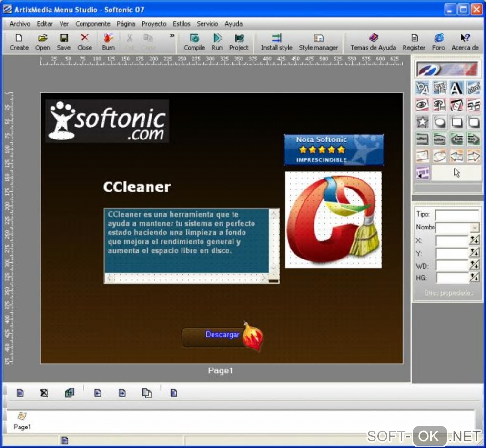Select the curved text component
The width and height of the screenshot is (486, 448).
(x=473, y=88)
